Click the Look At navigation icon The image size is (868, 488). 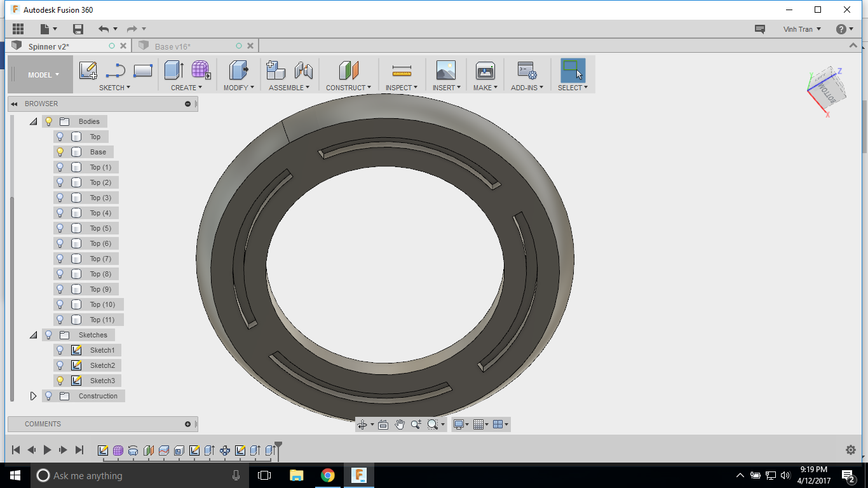(x=383, y=424)
